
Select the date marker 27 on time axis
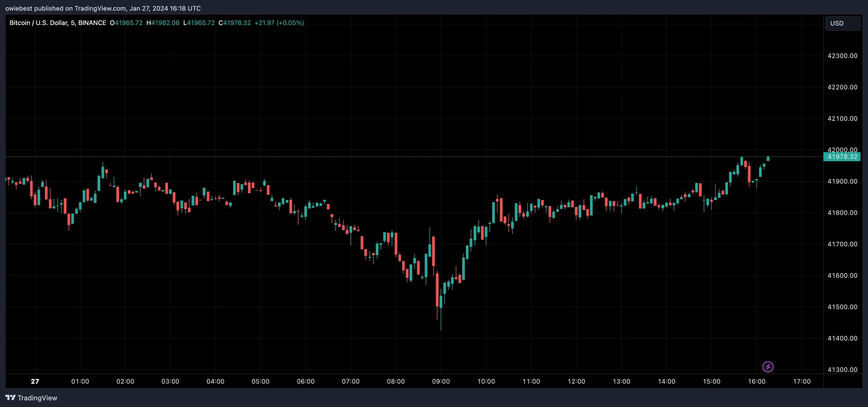[x=35, y=381]
